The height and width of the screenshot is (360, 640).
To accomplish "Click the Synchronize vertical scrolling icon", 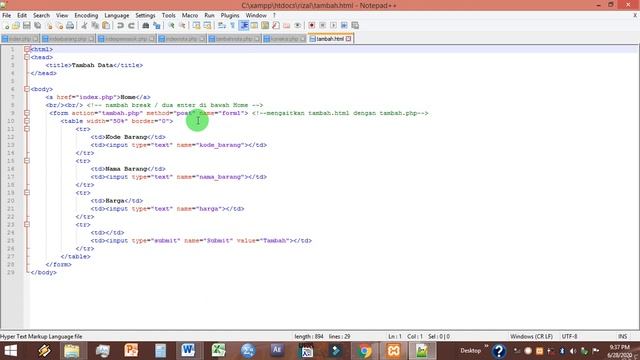I will click(x=196, y=25).
